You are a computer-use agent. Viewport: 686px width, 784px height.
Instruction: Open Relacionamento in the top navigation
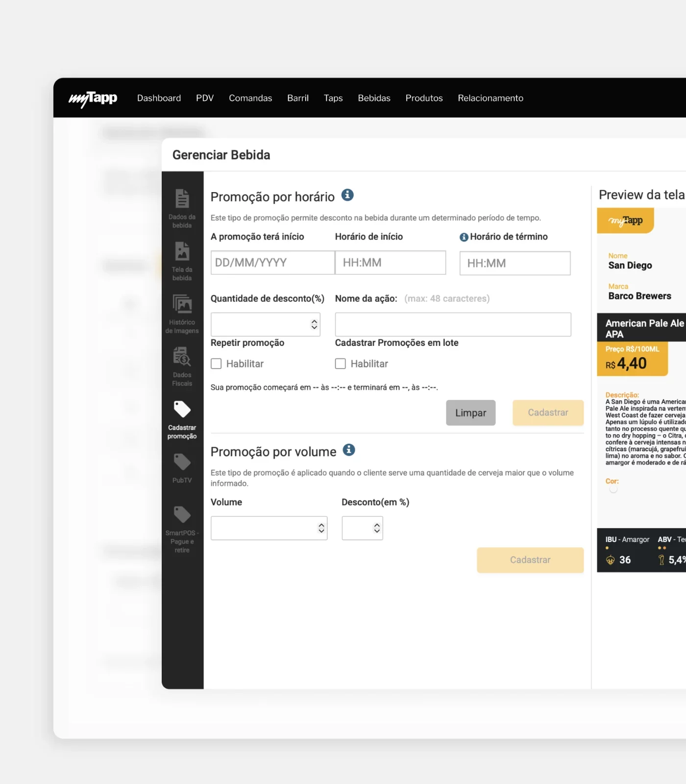pyautogui.click(x=490, y=98)
